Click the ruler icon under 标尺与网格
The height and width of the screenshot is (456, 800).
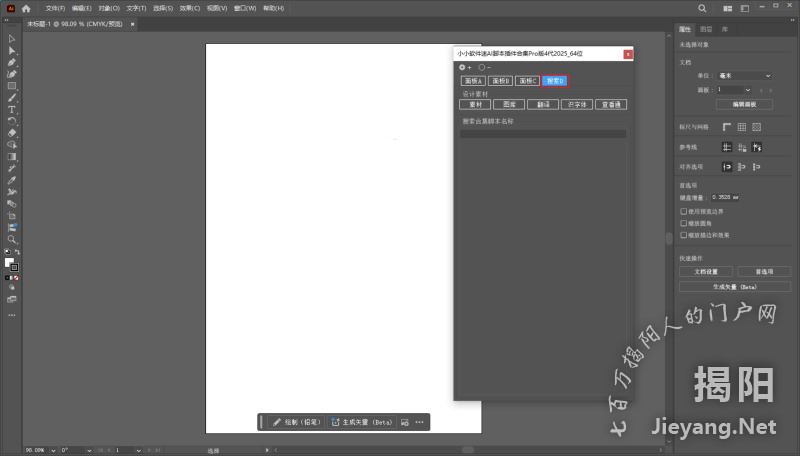[726, 127]
